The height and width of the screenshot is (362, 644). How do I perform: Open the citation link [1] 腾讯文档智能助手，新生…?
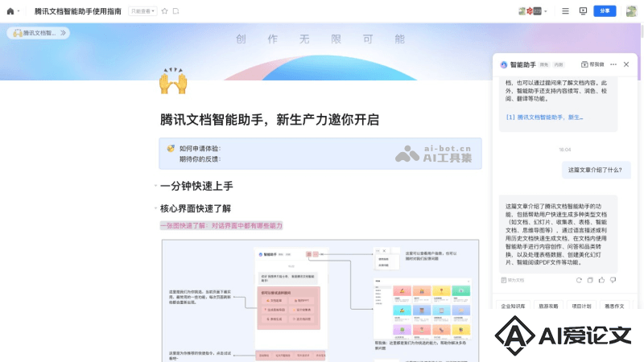click(544, 117)
